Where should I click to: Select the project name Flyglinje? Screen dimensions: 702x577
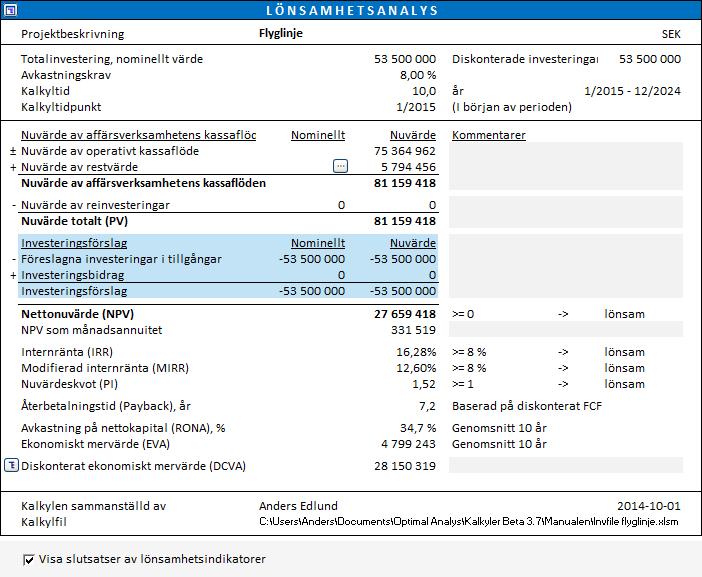[x=281, y=34]
